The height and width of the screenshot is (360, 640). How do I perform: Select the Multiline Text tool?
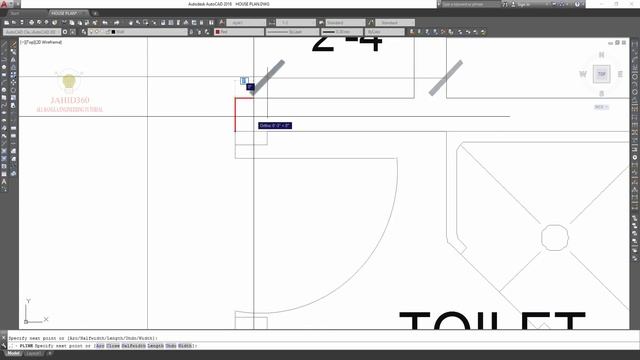tap(4, 181)
